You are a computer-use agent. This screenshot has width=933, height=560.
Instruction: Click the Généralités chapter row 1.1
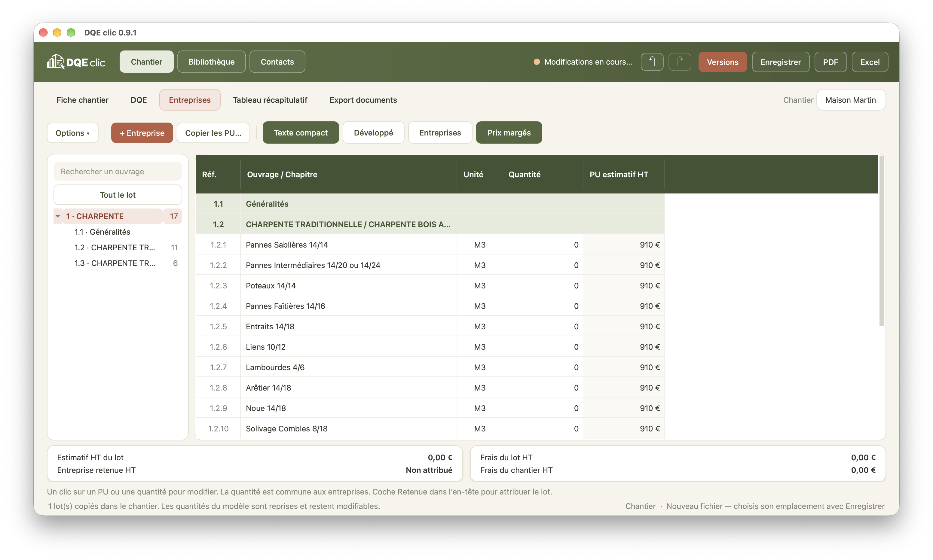pos(430,204)
